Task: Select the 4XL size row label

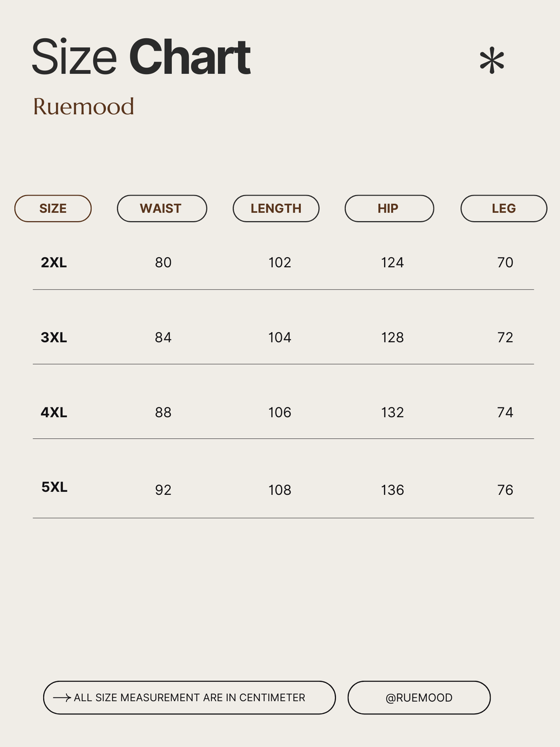Action: coord(54,412)
